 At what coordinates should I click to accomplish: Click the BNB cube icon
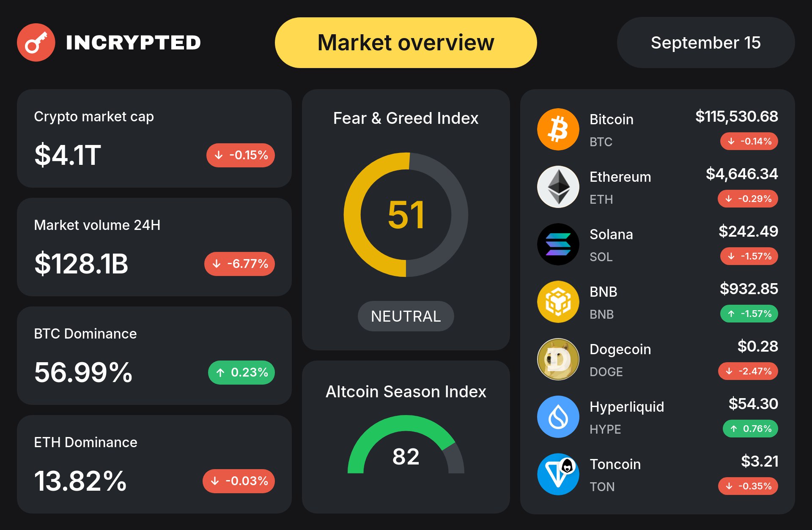pos(558,302)
